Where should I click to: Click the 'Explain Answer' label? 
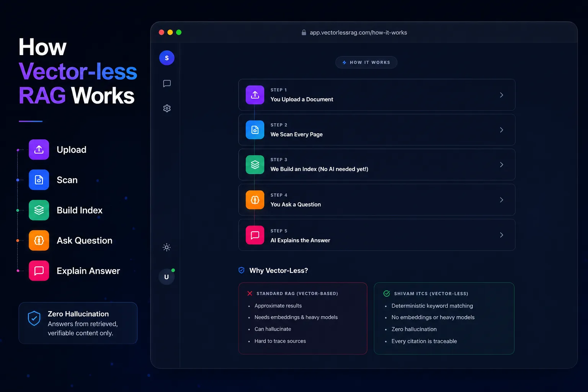pyautogui.click(x=88, y=271)
